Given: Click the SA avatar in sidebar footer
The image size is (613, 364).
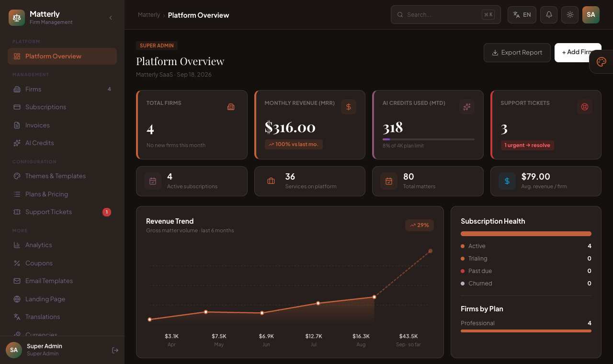Looking at the screenshot, I should pos(14,350).
